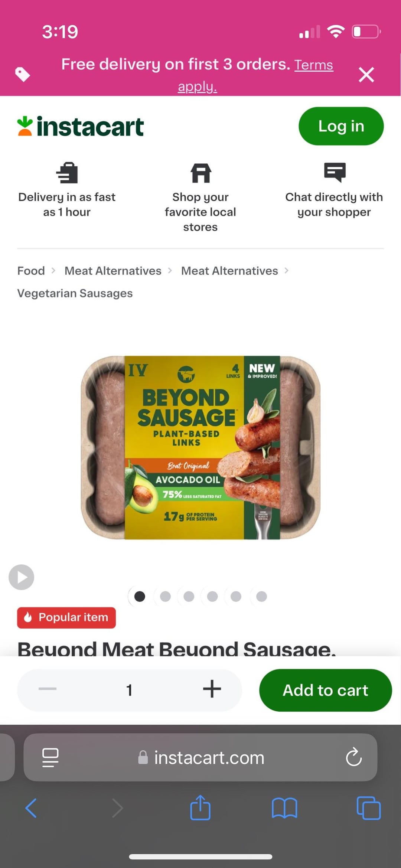401x868 pixels.
Task: Go to Vegetarian Sausages breadcrumb
Action: click(75, 293)
